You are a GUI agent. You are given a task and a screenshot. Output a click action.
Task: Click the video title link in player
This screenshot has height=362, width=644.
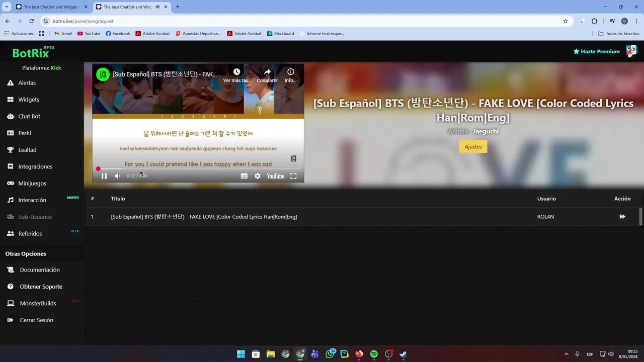[x=165, y=74]
